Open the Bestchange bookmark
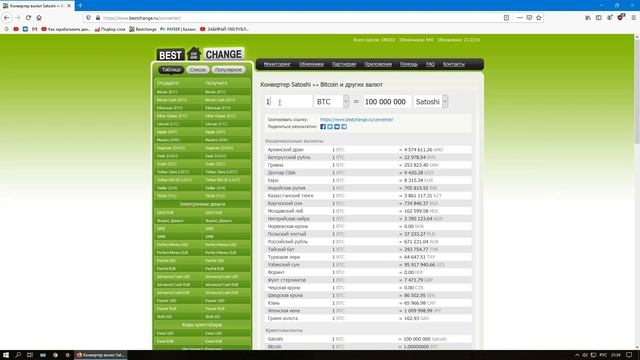This screenshot has width=640, height=360. 143,29
